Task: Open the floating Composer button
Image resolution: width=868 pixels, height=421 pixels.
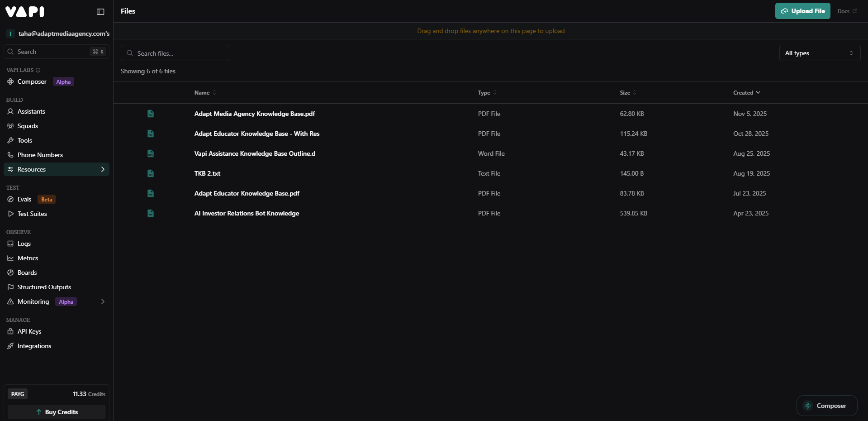Action: [827, 406]
